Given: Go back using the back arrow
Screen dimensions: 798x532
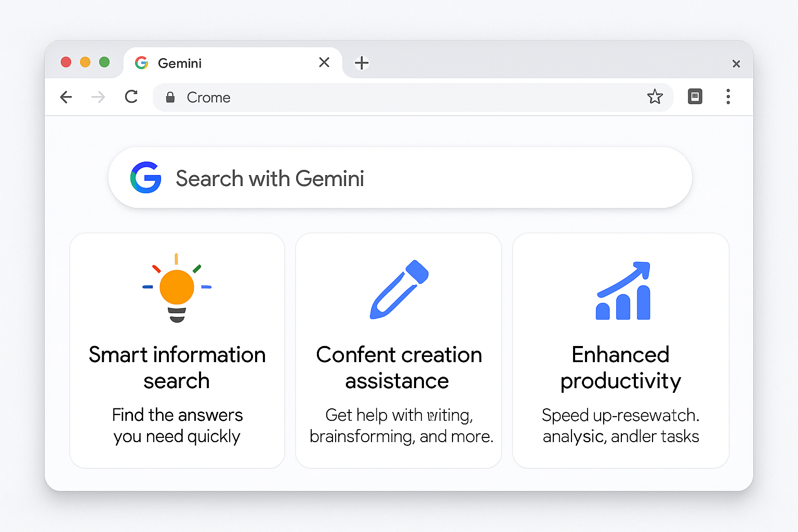Looking at the screenshot, I should [x=66, y=97].
